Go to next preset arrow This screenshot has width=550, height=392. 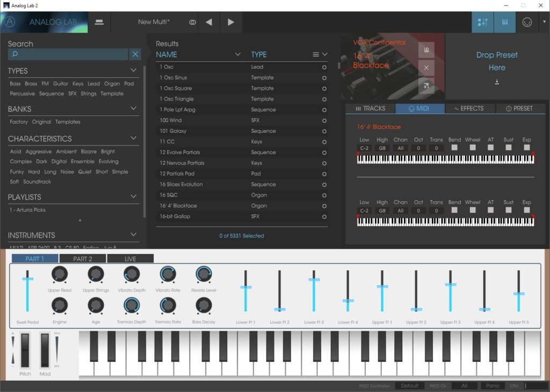pyautogui.click(x=231, y=22)
